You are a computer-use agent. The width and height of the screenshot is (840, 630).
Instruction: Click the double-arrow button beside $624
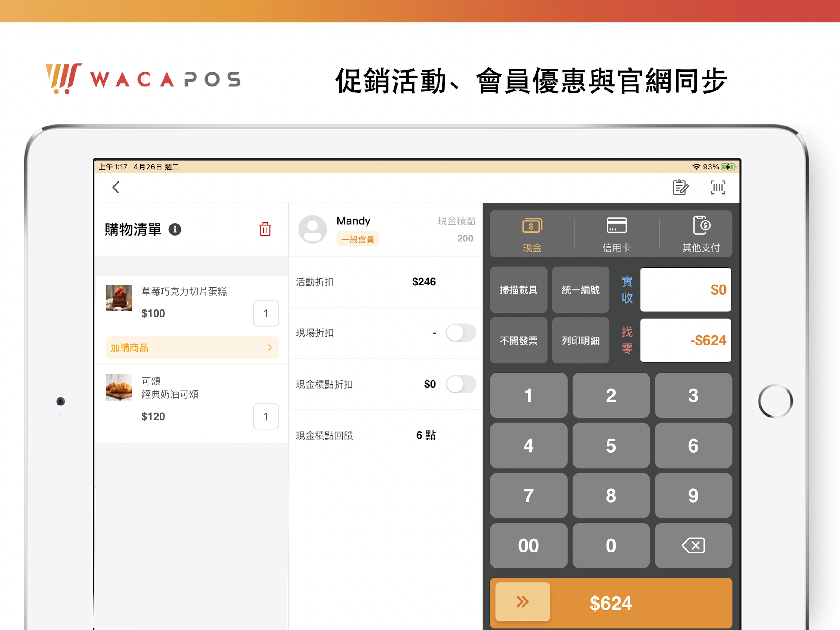[522, 601]
